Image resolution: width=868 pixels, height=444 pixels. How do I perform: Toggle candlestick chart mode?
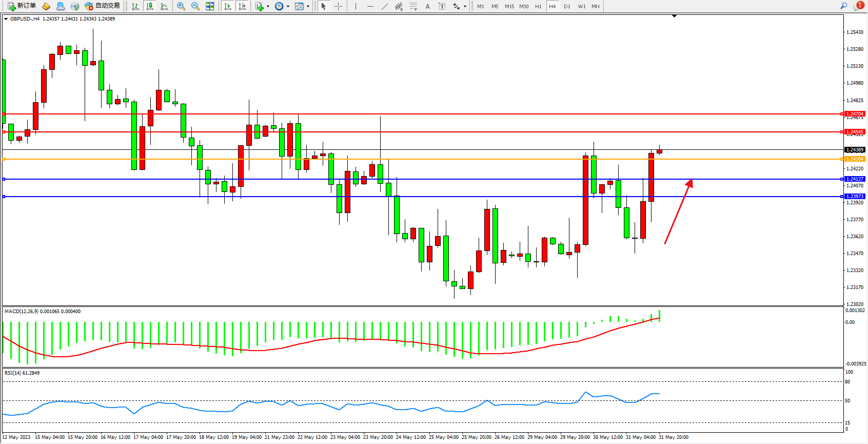click(150, 6)
